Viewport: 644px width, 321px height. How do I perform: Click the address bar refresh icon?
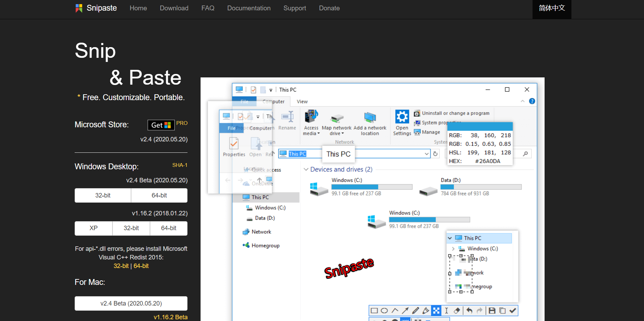point(436,154)
